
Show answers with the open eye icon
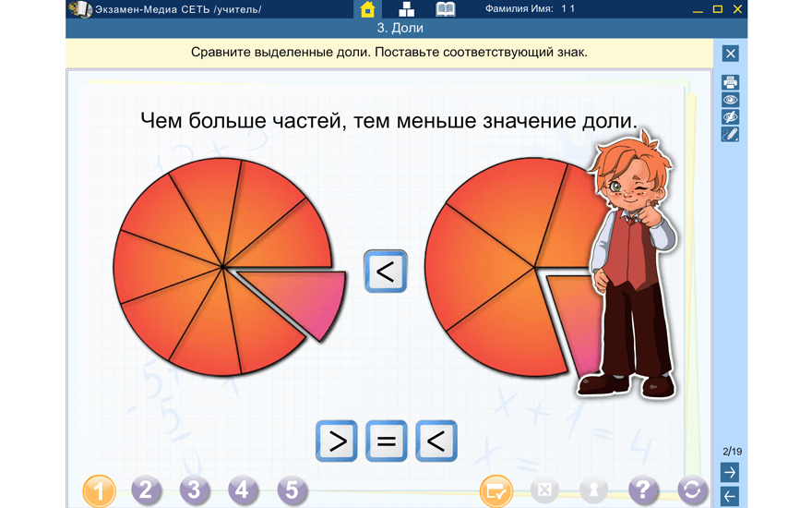point(730,100)
